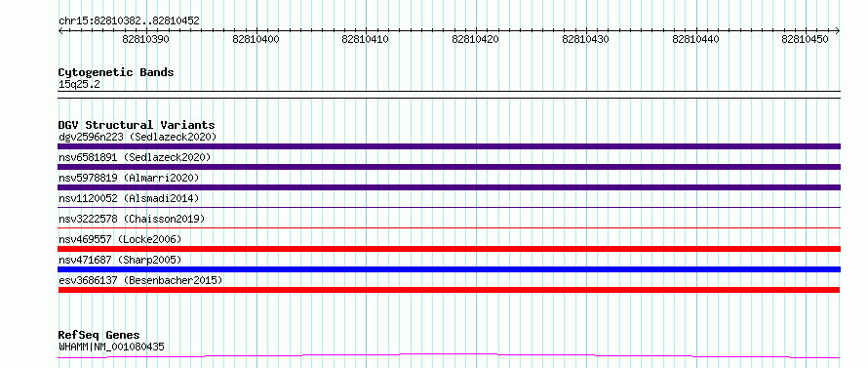Viewport: 868px width, 368px height.
Task: Click the ruler's left scroll arrow
Action: click(x=60, y=31)
